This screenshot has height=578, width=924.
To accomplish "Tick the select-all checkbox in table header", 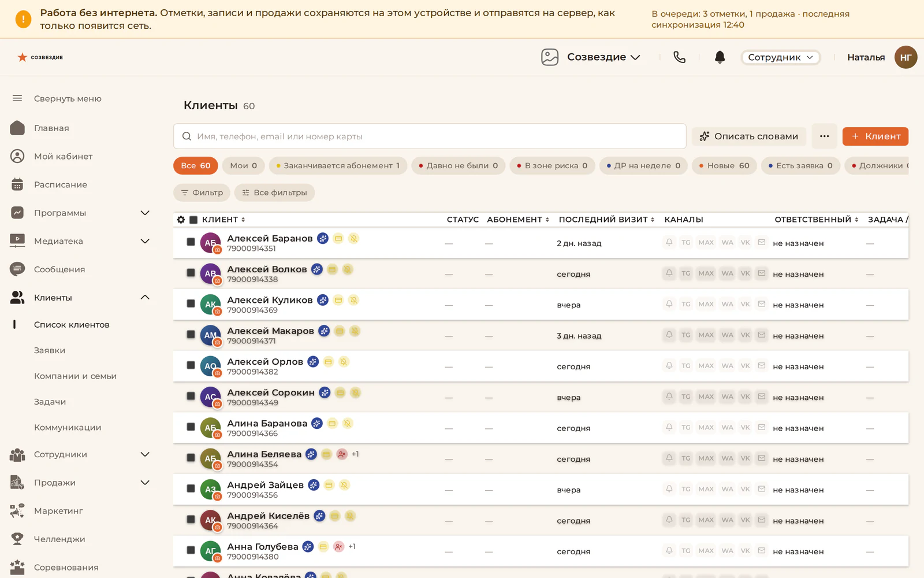I will tap(193, 220).
